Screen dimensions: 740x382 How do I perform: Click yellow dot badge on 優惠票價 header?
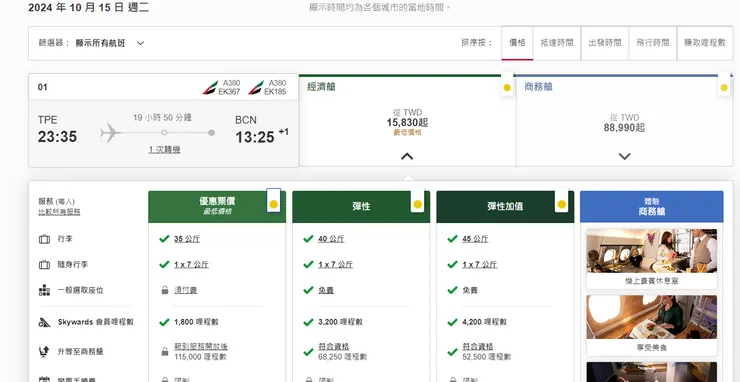[273, 204]
